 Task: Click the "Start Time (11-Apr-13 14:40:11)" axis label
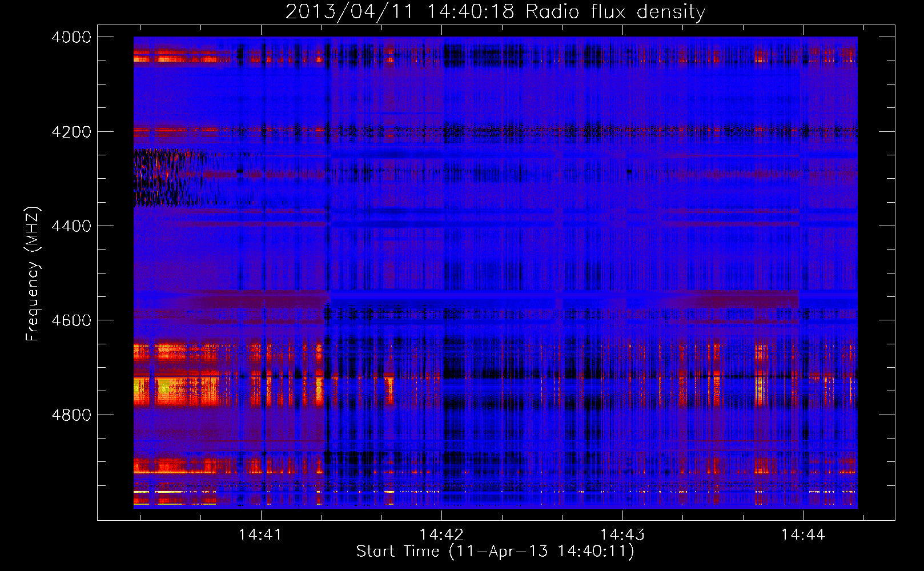(495, 552)
